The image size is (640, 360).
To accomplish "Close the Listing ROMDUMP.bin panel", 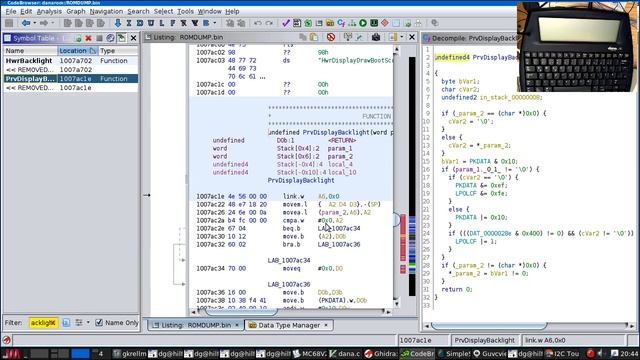I will [412, 38].
